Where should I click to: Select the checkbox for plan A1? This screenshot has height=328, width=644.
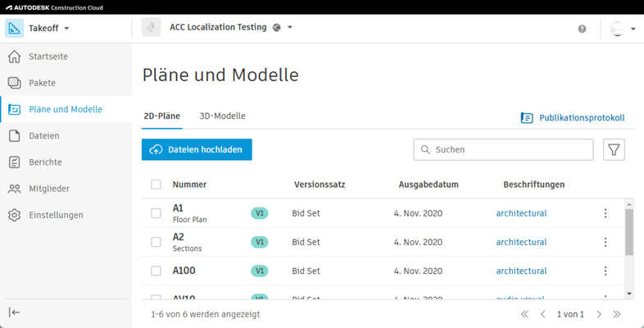tap(156, 213)
